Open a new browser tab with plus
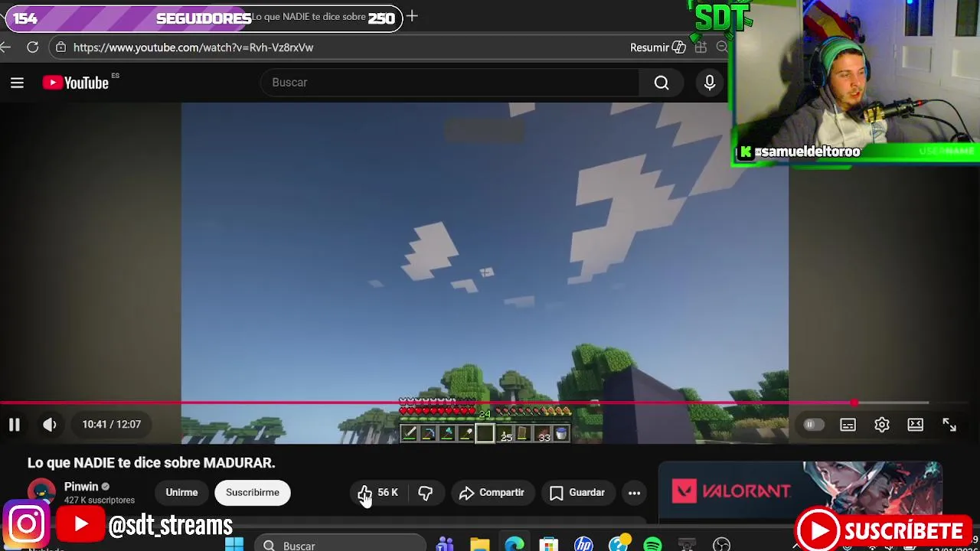The image size is (980, 551). 412,16
